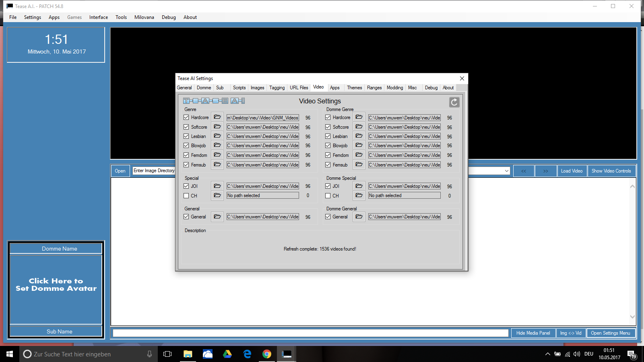This screenshot has width=644, height=362.
Task: Browse folder for Domme Genre Femsub
Action: pos(359,165)
